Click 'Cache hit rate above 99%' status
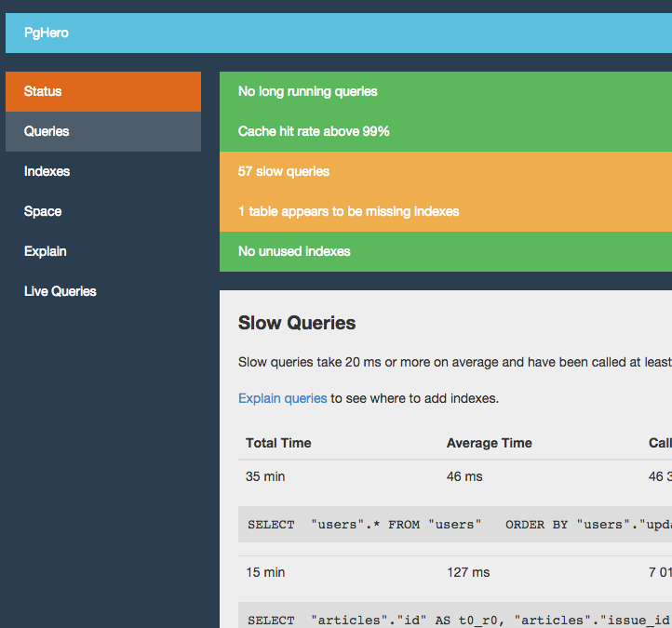 point(446,131)
